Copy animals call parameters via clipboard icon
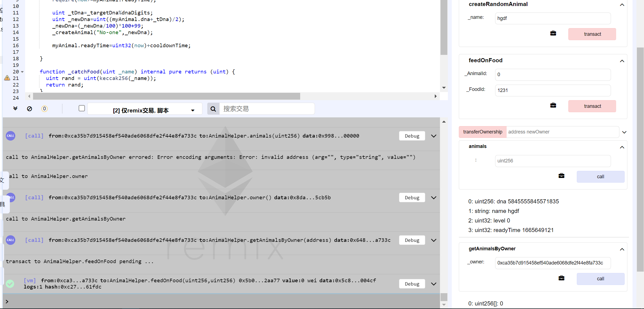644x309 pixels. [561, 176]
